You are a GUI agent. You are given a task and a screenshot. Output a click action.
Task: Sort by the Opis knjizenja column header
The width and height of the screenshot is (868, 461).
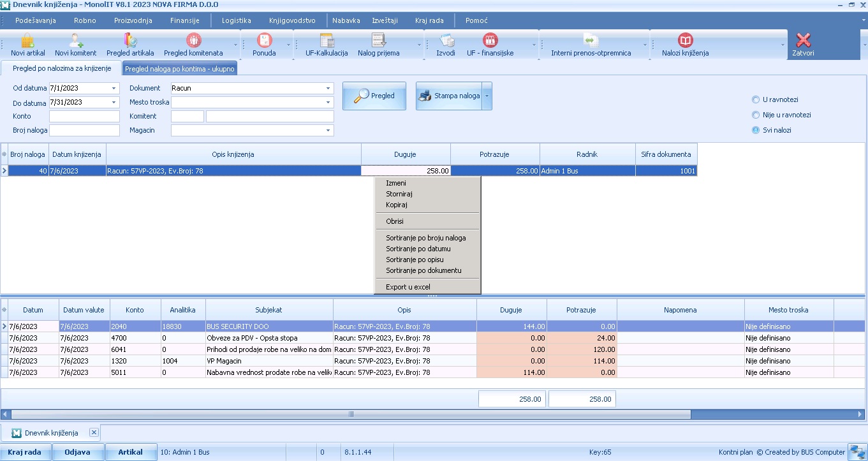click(x=233, y=154)
